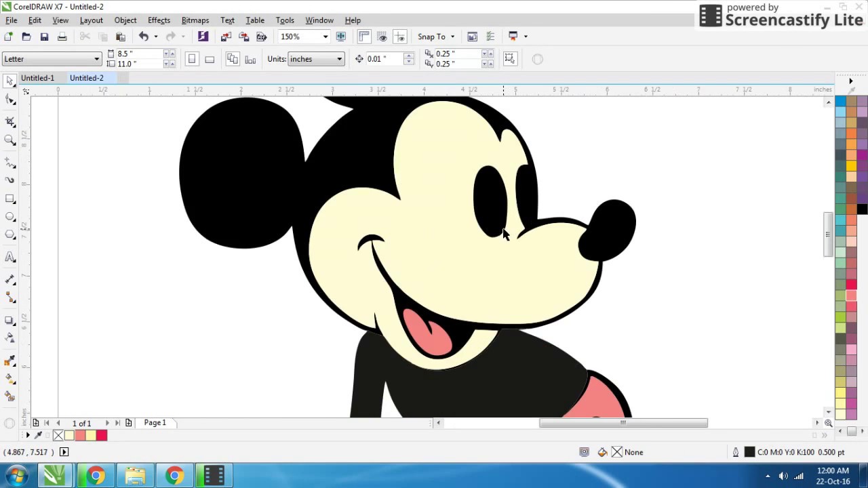
Task: Open Corel CONNECT search content icon
Action: 203,37
